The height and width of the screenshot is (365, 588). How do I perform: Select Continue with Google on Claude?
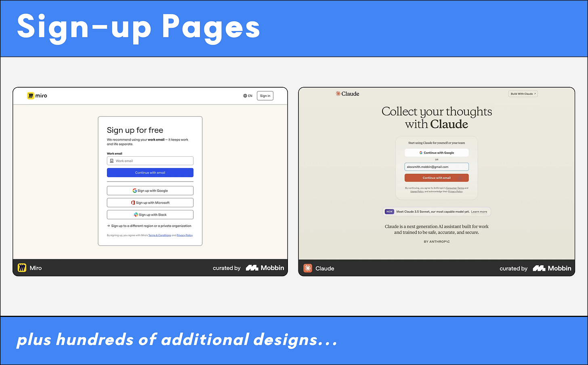[x=437, y=153]
